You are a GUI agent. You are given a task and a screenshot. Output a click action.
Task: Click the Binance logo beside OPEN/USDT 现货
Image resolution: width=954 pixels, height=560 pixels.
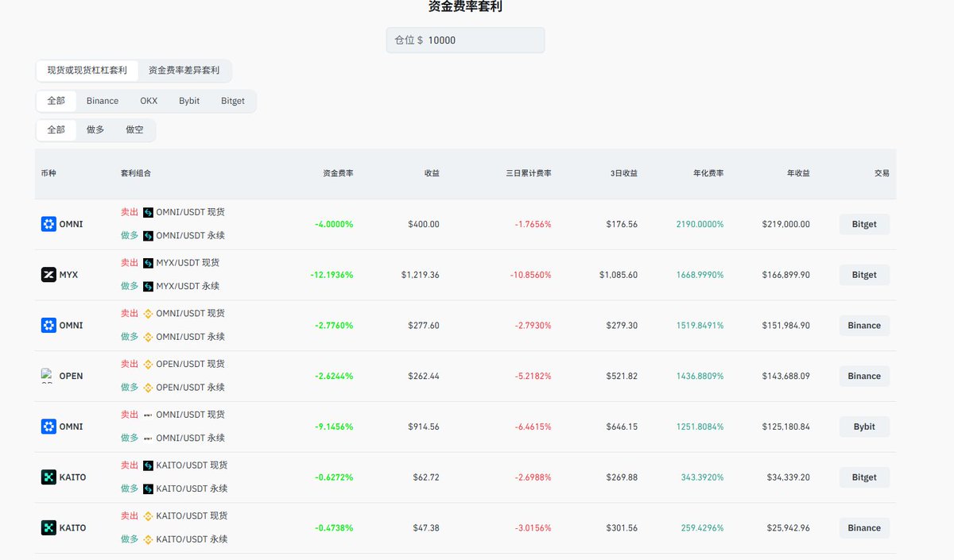click(x=148, y=364)
